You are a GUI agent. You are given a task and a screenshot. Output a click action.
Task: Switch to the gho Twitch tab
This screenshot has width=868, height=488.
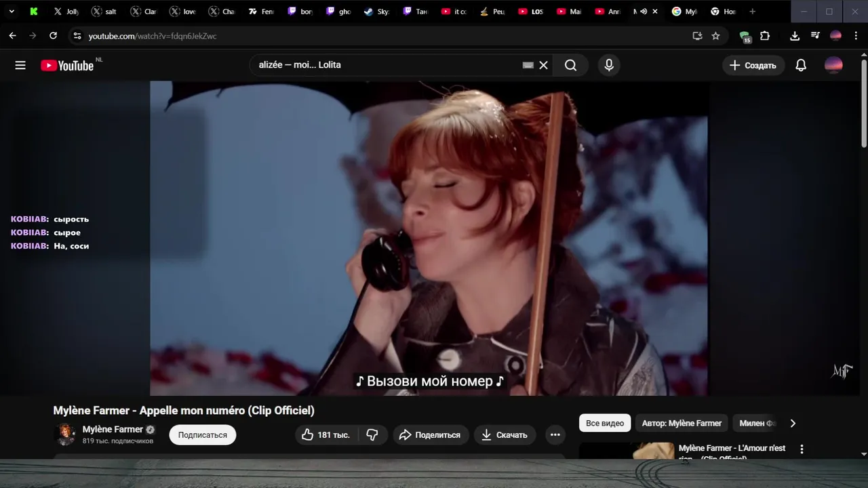(338, 12)
